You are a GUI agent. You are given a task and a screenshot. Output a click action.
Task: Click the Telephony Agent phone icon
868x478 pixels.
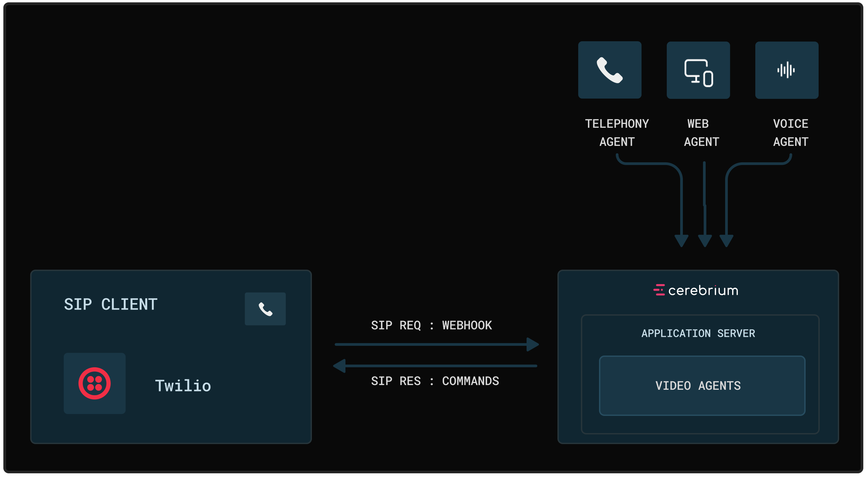609,70
